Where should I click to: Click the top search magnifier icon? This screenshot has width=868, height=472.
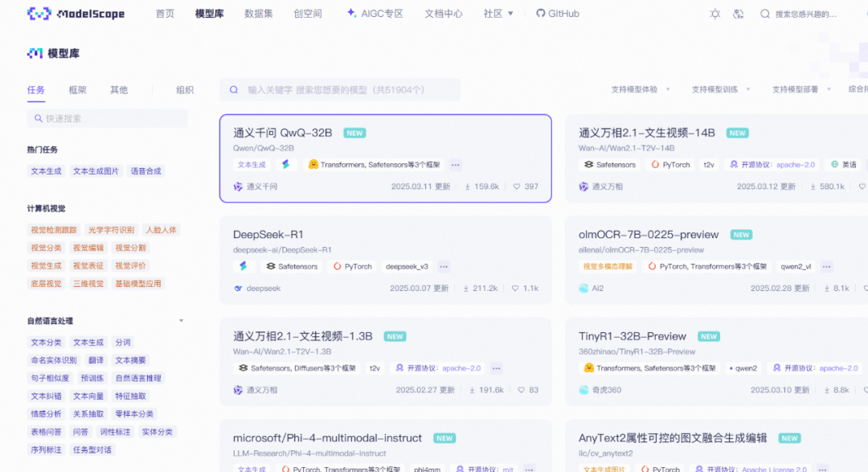[x=765, y=14]
